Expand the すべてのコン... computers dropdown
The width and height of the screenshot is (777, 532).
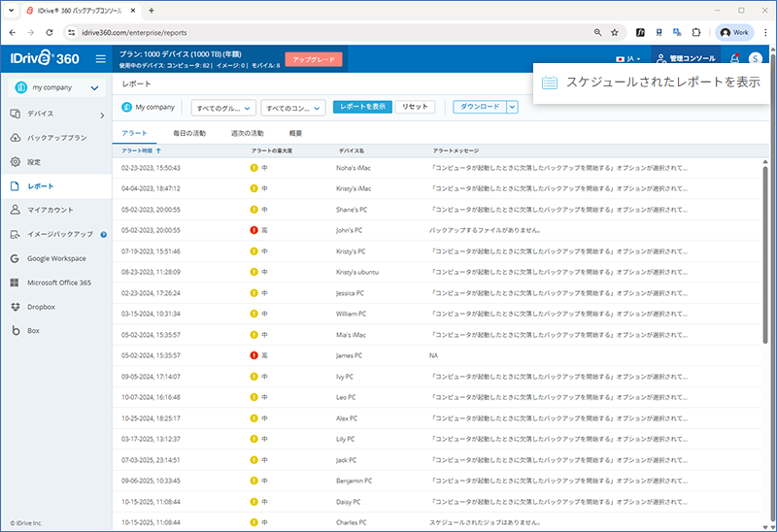coord(292,108)
